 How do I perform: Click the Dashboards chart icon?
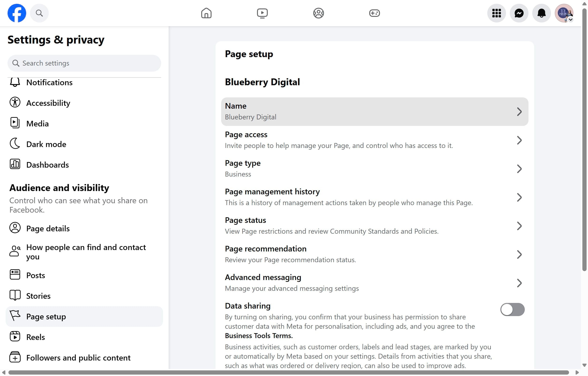coord(15,164)
